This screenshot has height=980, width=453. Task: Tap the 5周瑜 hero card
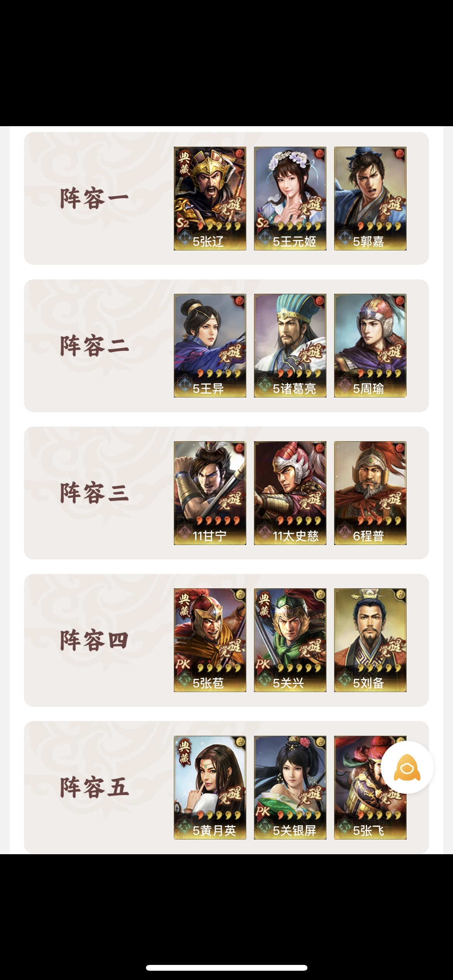tap(370, 346)
